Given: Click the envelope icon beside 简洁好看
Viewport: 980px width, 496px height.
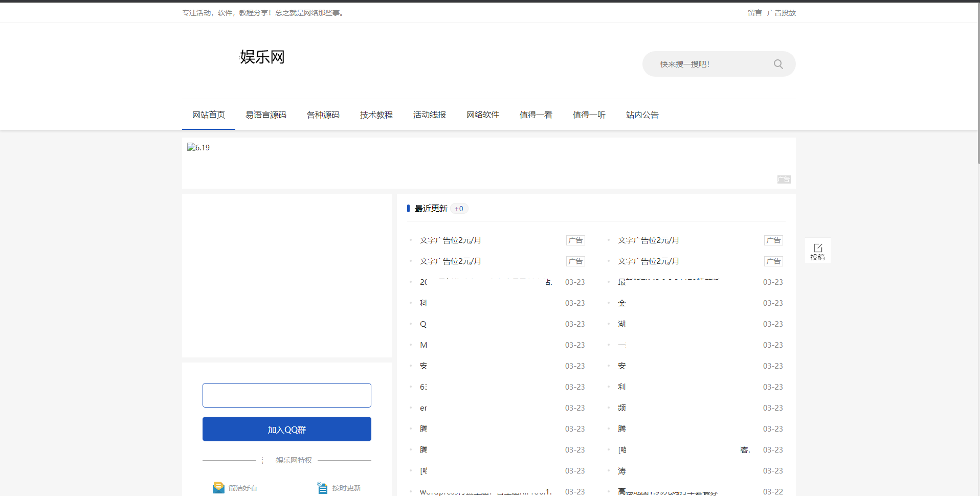Looking at the screenshot, I should point(219,487).
